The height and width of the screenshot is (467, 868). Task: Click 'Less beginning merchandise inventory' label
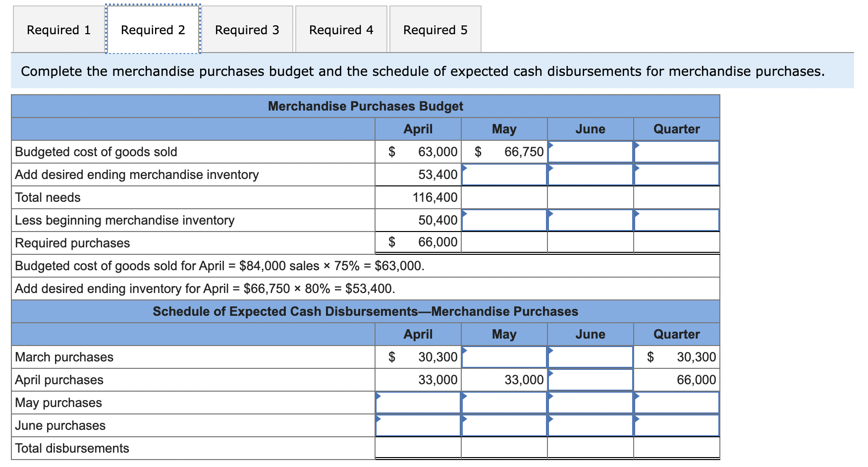125,220
